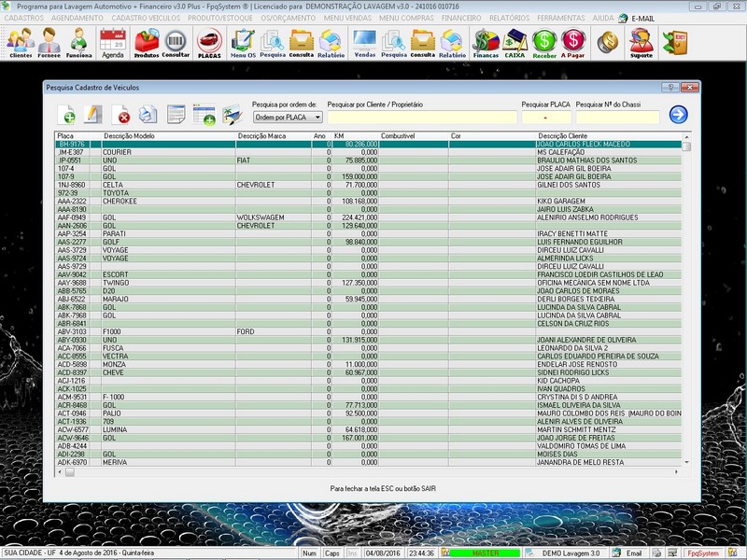Open the CADASTRO VEICULOS menu

tap(146, 18)
